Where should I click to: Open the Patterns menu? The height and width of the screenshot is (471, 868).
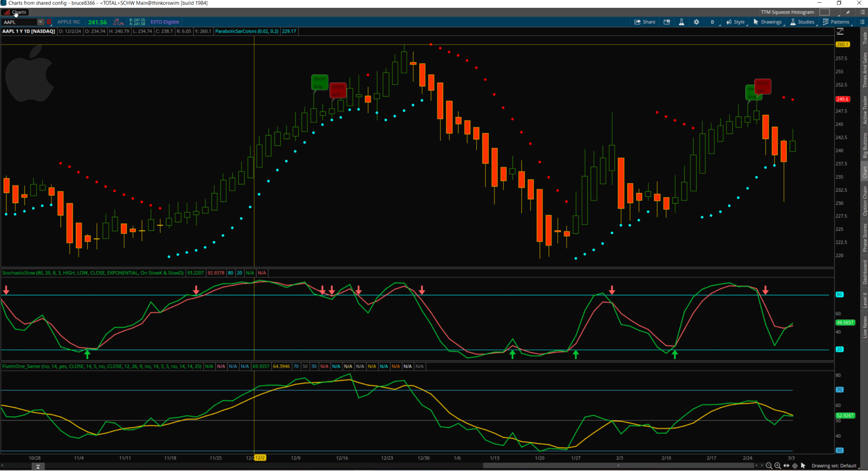836,22
